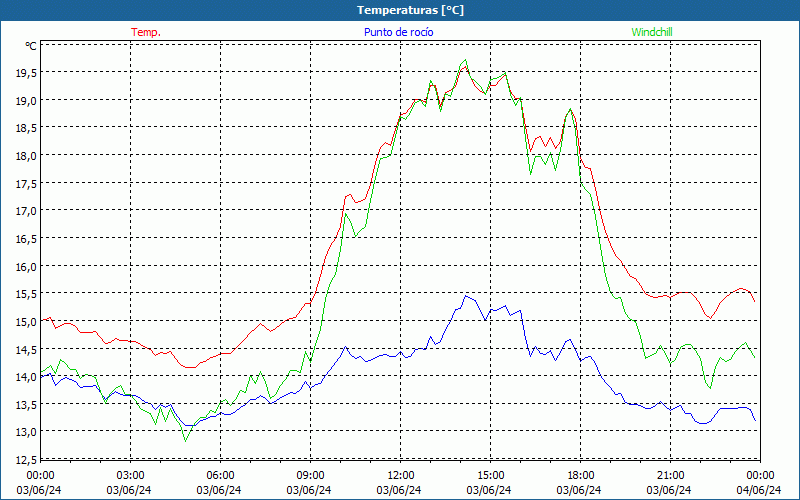Click the 13,0 y-axis value
This screenshot has width=800, height=500.
pos(26,432)
